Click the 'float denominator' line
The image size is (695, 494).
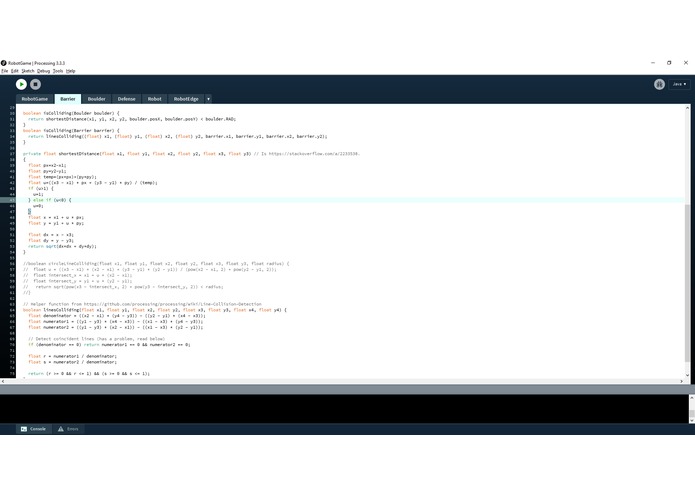click(117, 315)
